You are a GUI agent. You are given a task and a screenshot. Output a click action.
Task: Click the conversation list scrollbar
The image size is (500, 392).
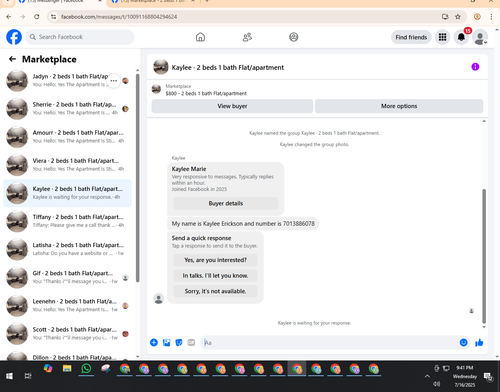[137, 178]
